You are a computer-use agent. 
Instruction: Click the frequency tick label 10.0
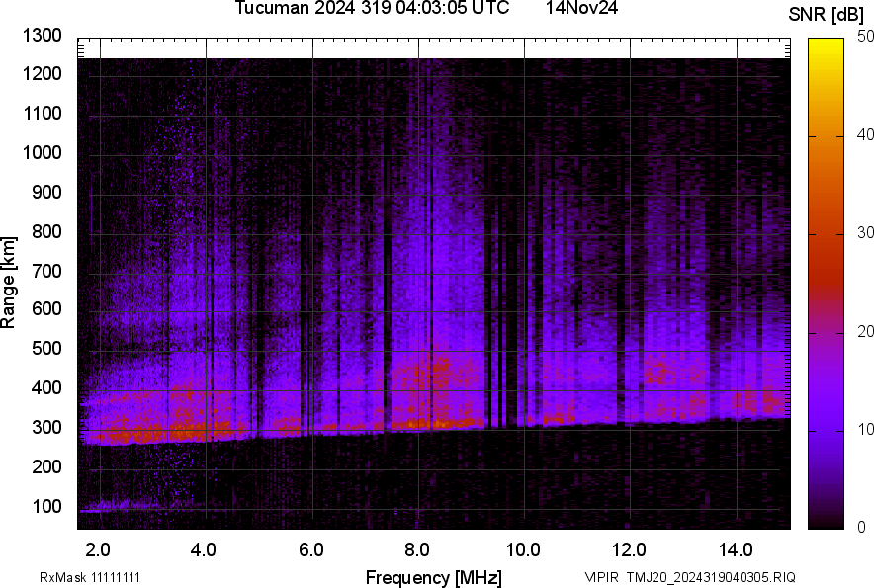point(523,550)
